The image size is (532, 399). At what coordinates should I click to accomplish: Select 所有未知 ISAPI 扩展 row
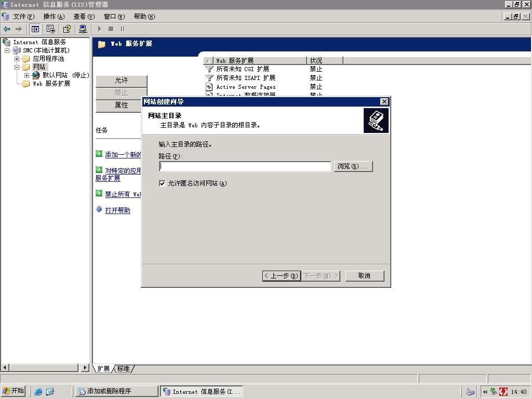pyautogui.click(x=246, y=78)
